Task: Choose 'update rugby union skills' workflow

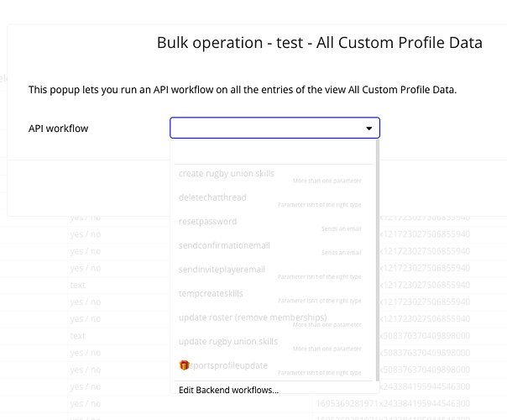Action: tap(228, 342)
